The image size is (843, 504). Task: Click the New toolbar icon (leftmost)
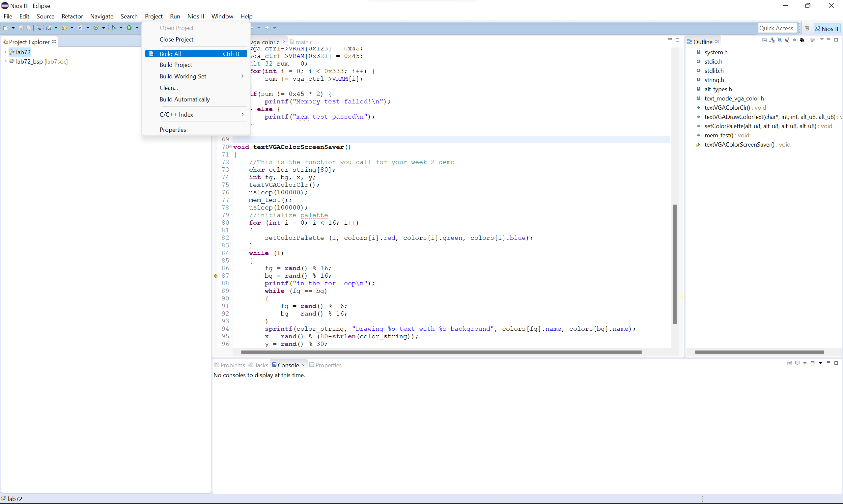coord(6,28)
